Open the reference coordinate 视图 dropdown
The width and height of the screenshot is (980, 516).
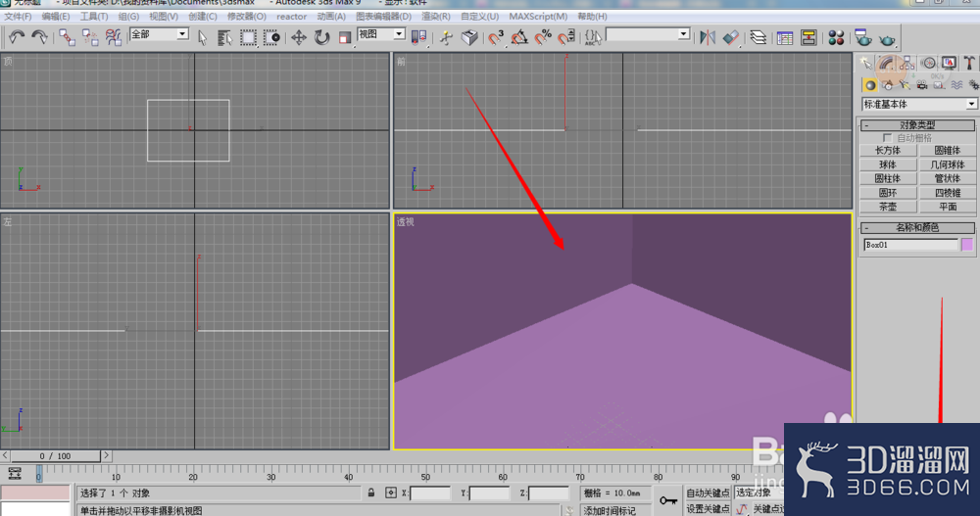tap(381, 34)
